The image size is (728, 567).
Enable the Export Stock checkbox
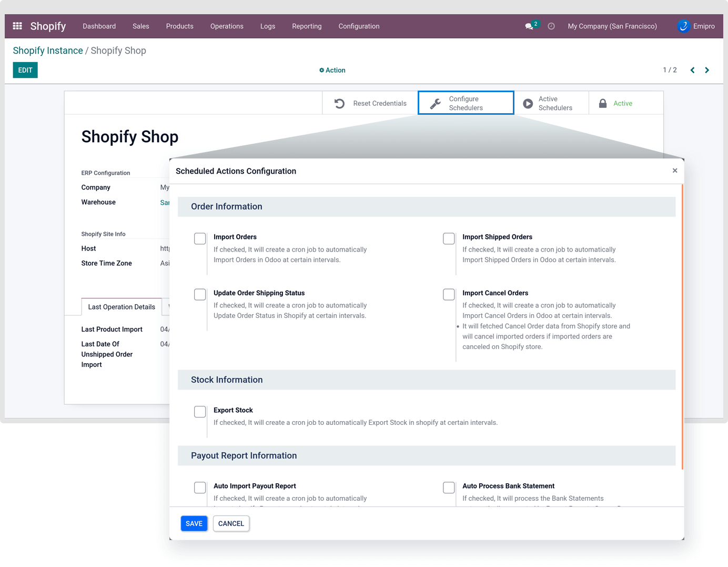(200, 412)
